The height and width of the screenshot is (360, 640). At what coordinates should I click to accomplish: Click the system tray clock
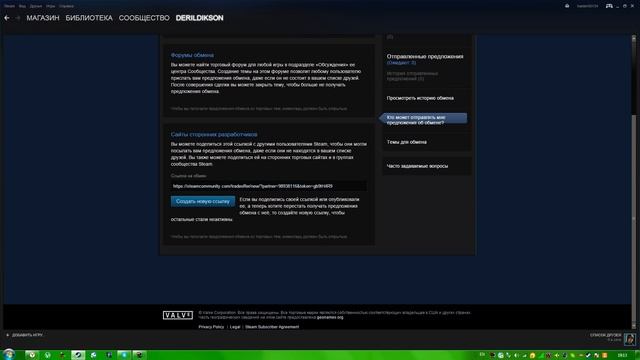622,356
